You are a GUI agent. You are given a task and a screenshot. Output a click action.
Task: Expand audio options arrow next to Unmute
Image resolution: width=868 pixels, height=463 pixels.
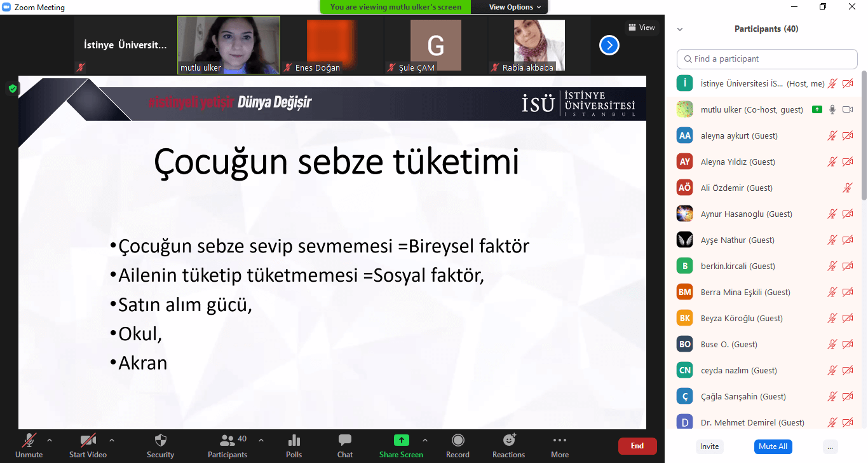point(50,439)
